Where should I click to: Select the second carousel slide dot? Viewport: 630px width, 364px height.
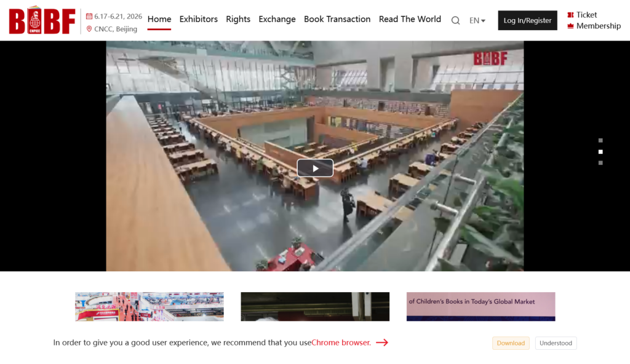click(x=600, y=151)
